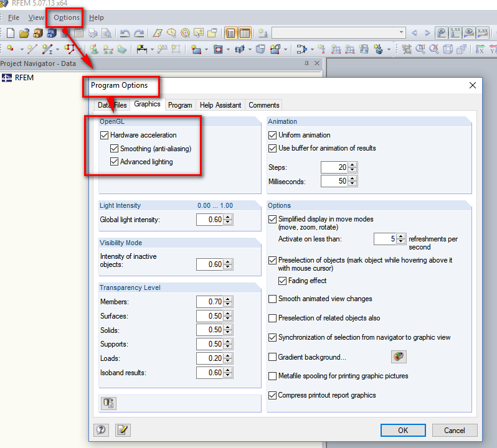Switch to the Help Assistant tab
Viewport: 497px width, 448px height.
(220, 105)
